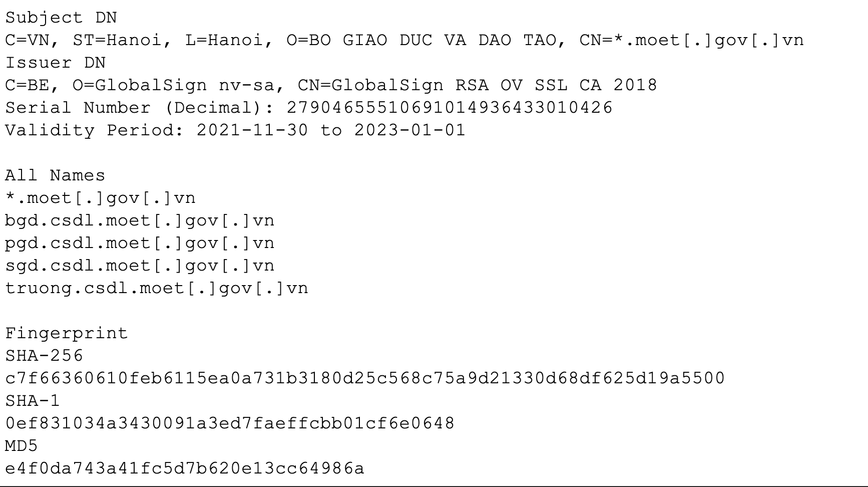Click the Subject DN heading
This screenshot has height=487, width=868.
click(x=61, y=18)
